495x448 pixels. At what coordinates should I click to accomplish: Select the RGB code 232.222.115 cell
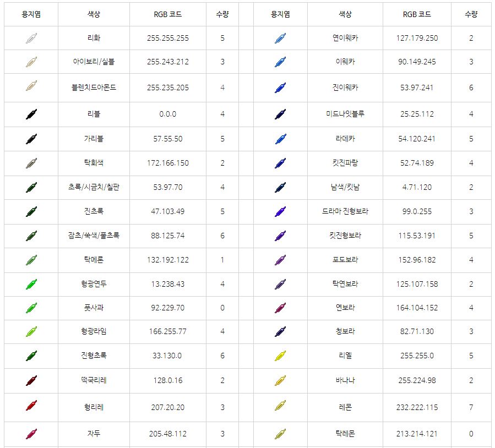(417, 407)
